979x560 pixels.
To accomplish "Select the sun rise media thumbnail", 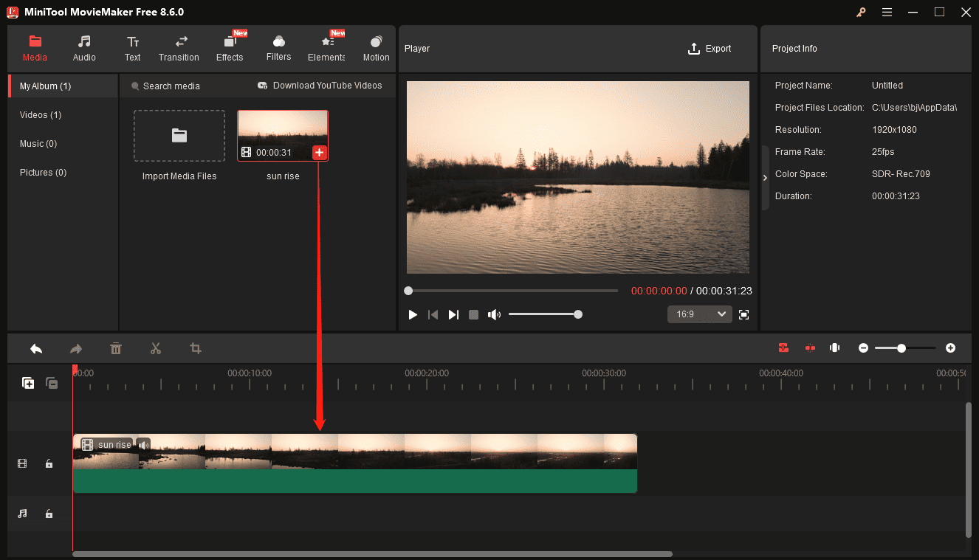I will click(283, 136).
